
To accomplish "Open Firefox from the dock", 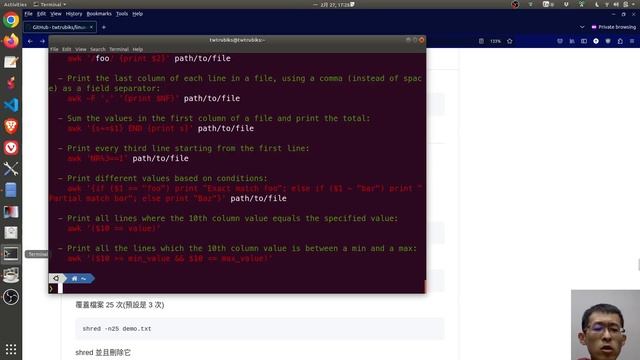I will 11,41.
